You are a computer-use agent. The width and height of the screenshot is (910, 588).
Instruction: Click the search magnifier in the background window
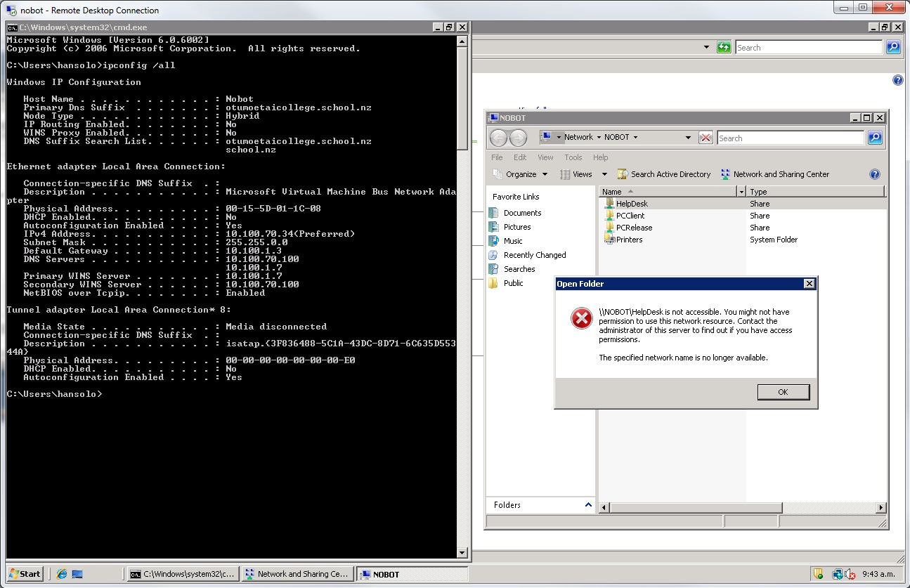pos(893,47)
